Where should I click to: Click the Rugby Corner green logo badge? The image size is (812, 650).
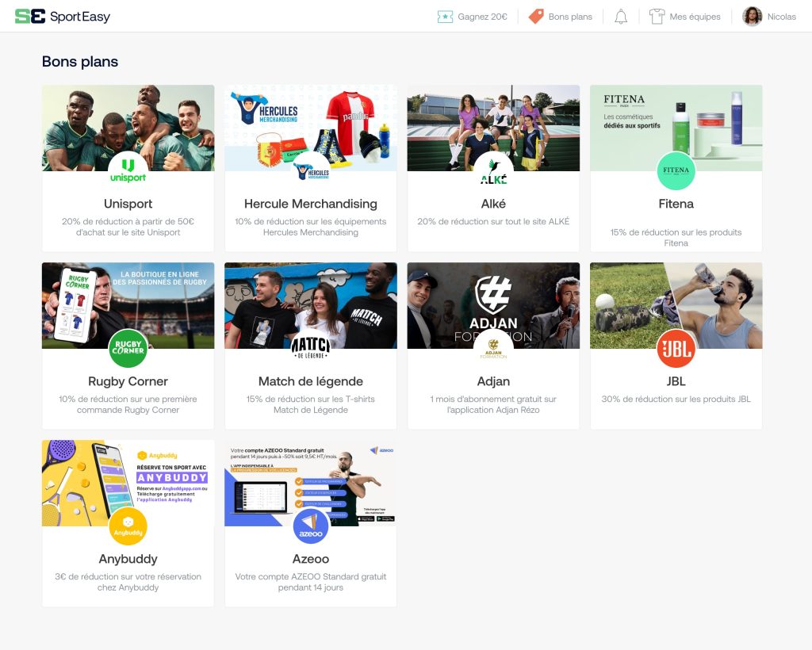128,348
